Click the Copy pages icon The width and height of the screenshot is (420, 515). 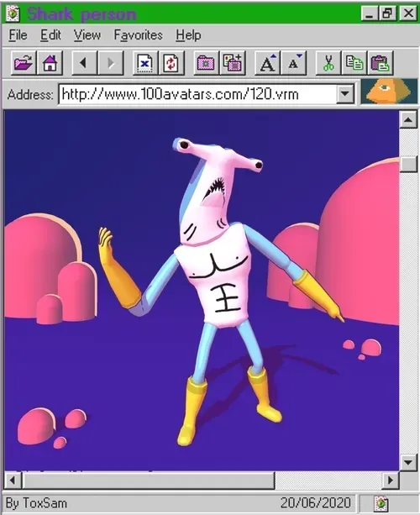354,62
